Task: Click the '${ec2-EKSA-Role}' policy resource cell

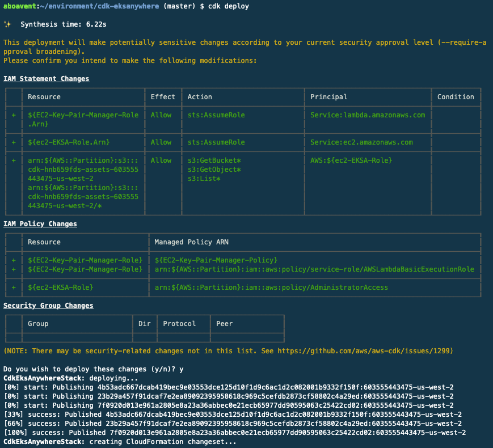Action: point(60,288)
